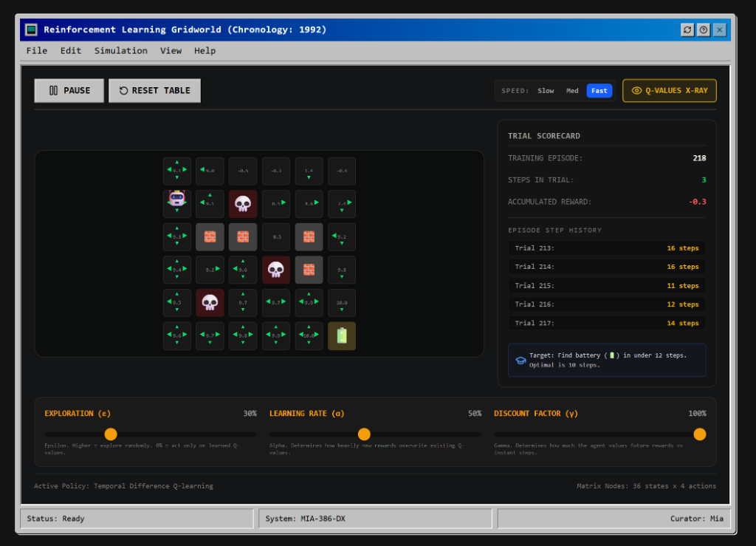This screenshot has width=756, height=546.
Task: Click the Trial 215 history row
Action: [x=607, y=285]
